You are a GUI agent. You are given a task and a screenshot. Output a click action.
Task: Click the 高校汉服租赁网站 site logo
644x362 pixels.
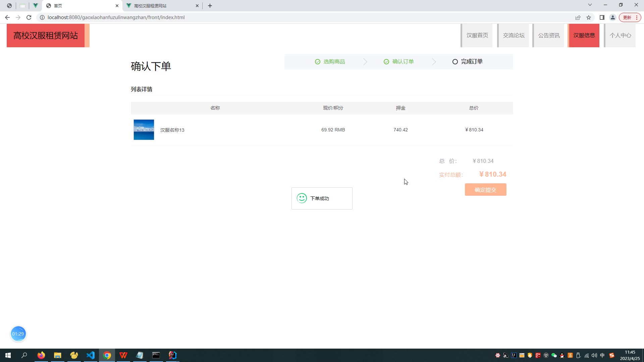point(46,36)
